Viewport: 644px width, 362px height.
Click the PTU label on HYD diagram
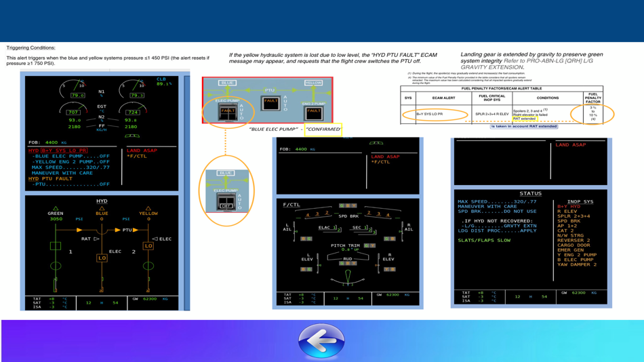(x=127, y=230)
